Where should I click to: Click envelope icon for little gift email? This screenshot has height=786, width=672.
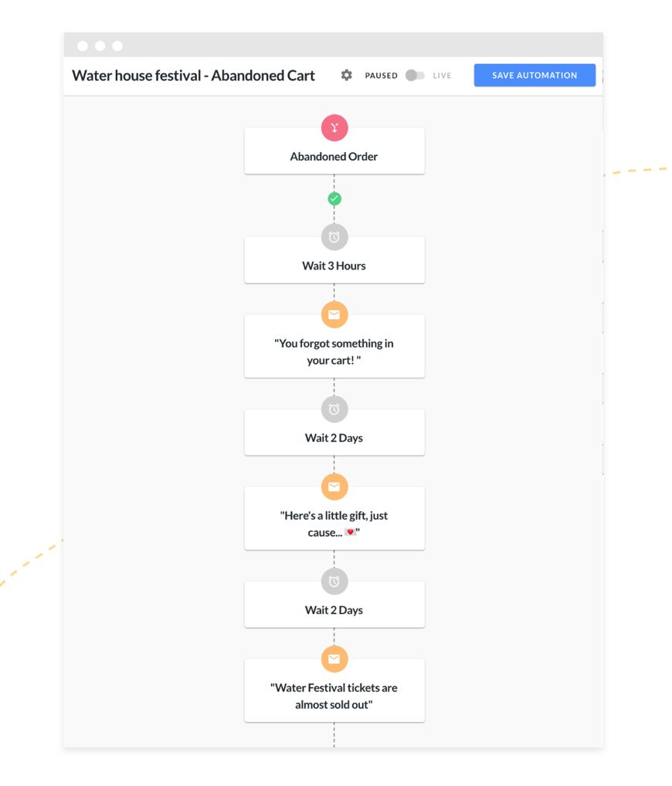334,486
